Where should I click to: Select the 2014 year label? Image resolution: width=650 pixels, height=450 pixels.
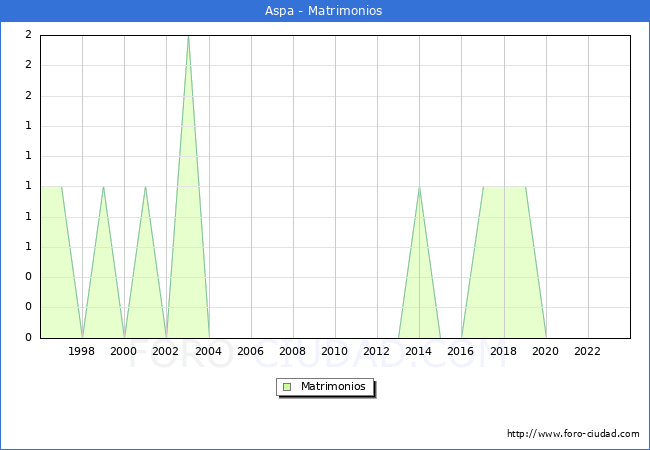pyautogui.click(x=419, y=351)
